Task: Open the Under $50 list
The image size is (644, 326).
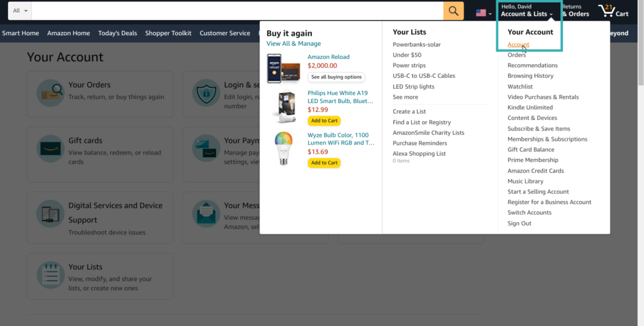Action: 407,55
